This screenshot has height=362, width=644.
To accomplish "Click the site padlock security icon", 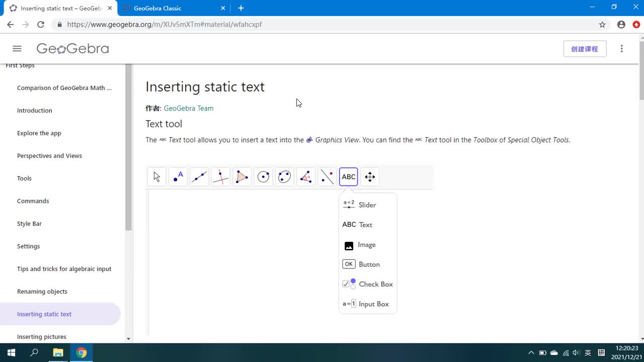I will click(59, 25).
